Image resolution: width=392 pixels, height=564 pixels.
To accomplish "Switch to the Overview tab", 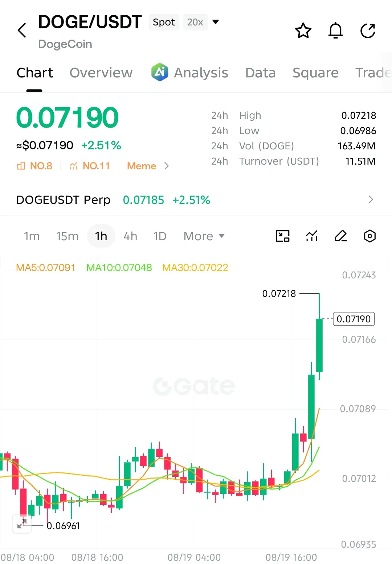I will point(101,73).
